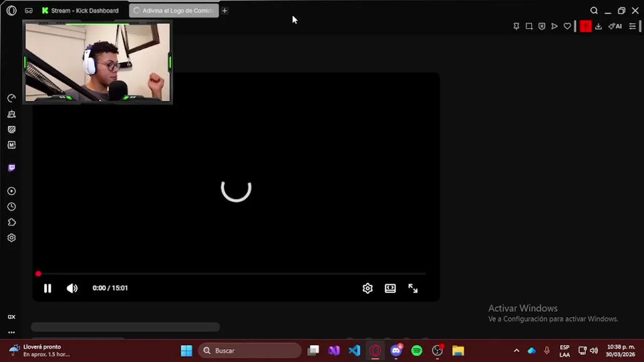Open the Opera GX main menu logo
Image resolution: width=644 pixels, height=362 pixels.
coord(12,11)
